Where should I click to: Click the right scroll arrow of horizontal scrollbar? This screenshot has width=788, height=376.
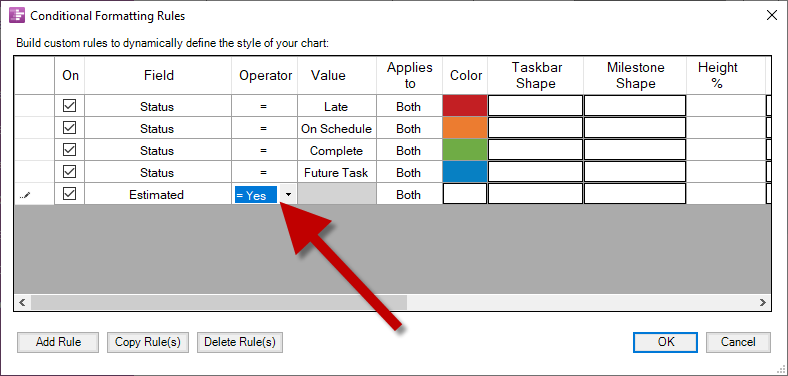[x=763, y=303]
